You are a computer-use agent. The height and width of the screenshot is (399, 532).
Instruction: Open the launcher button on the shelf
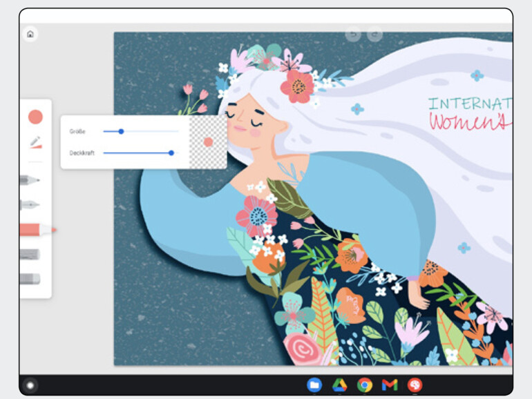(x=30, y=385)
